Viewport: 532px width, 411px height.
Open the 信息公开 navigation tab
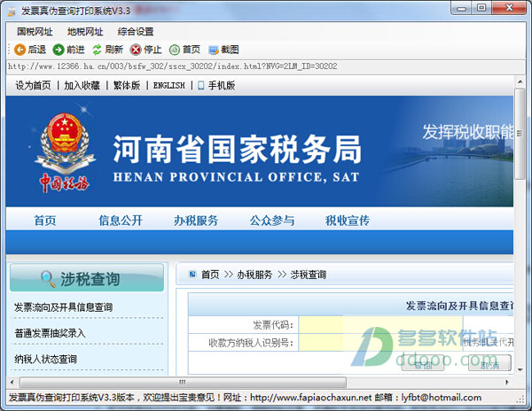[x=121, y=221]
